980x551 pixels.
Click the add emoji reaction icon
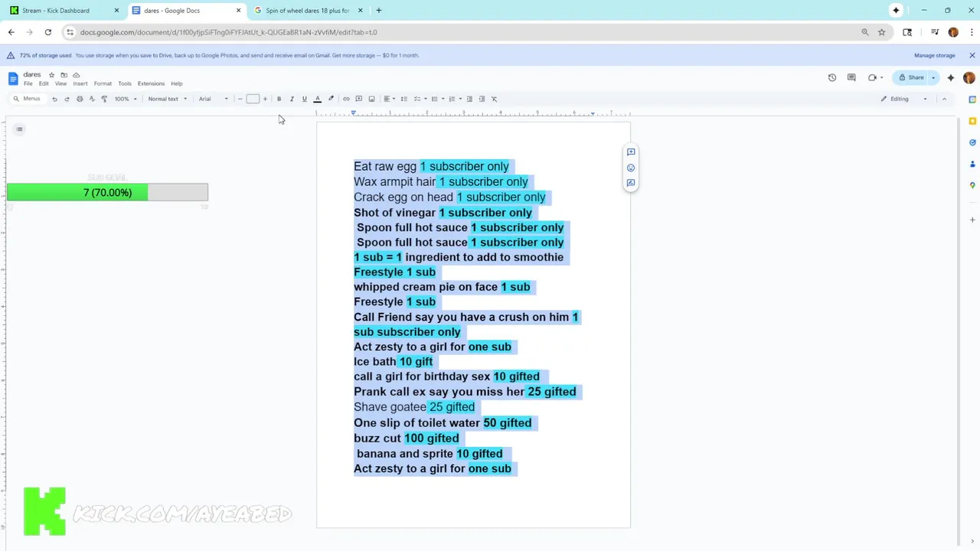(631, 168)
